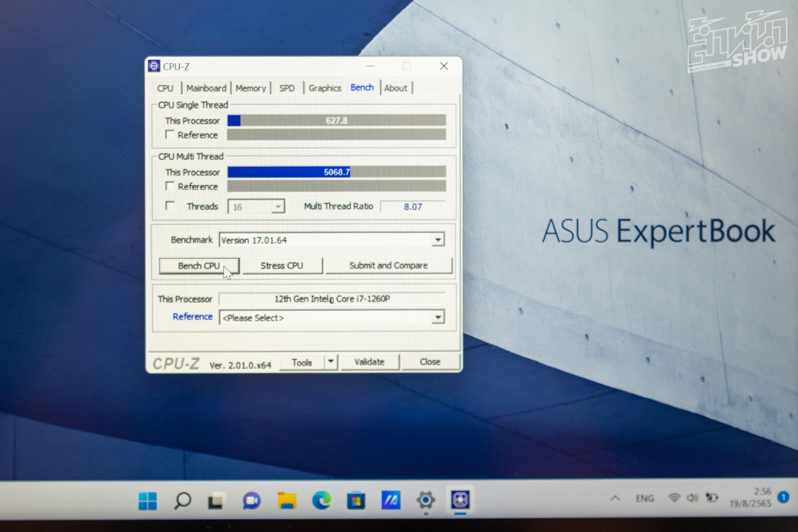Image resolution: width=798 pixels, height=532 pixels.
Task: Switch input language via ENG indicator
Action: [644, 498]
